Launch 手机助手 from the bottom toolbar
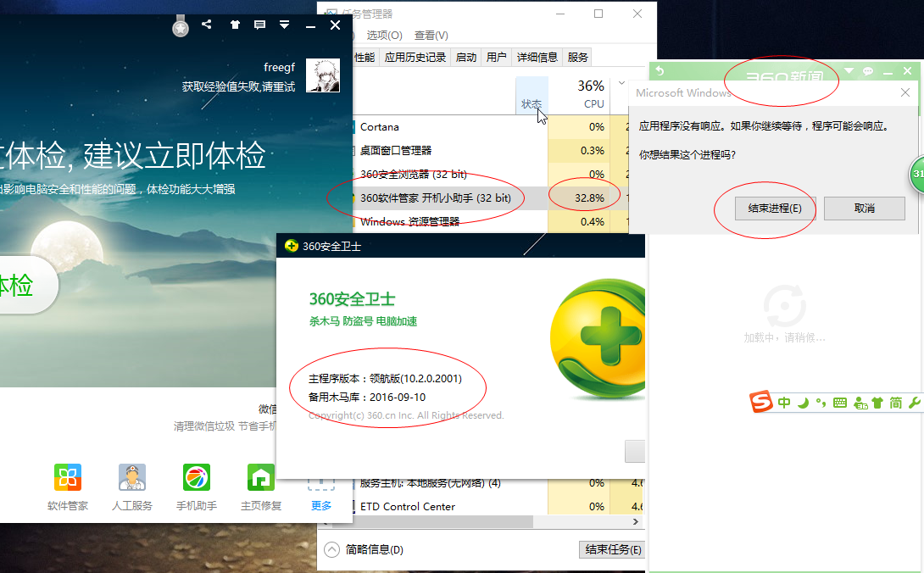 pos(197,477)
